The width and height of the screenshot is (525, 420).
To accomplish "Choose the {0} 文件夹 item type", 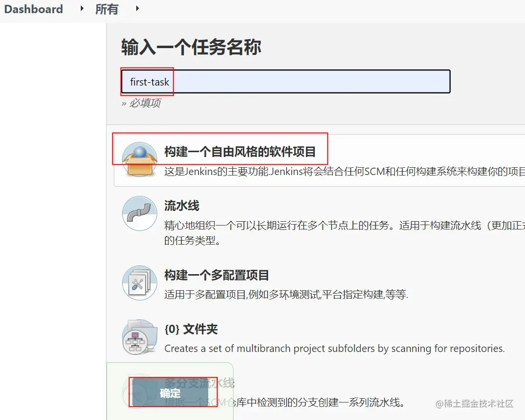I will (x=191, y=330).
